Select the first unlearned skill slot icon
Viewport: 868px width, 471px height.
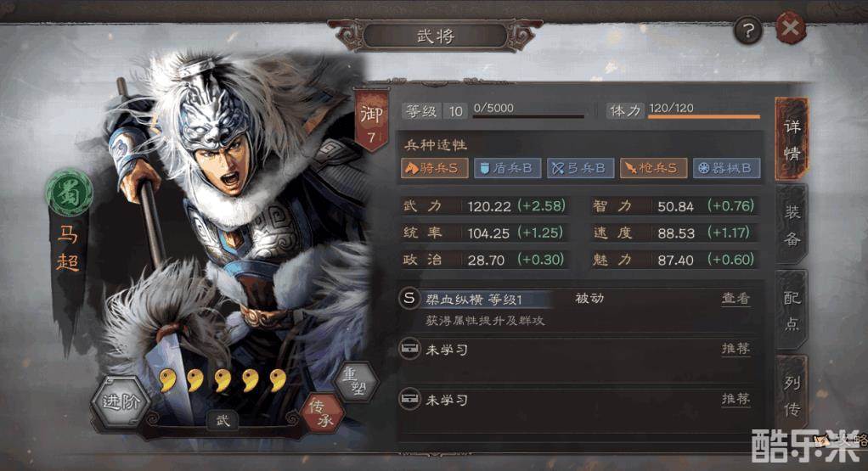tap(409, 349)
